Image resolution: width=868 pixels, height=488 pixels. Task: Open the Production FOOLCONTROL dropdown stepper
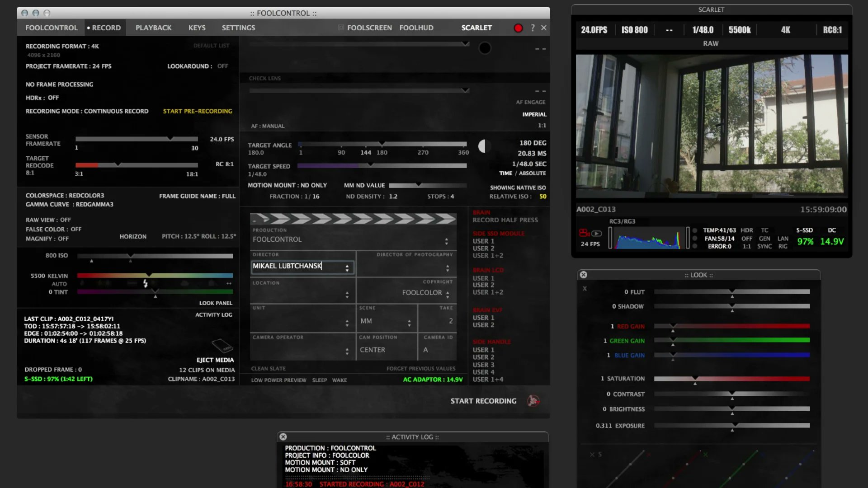pos(446,241)
